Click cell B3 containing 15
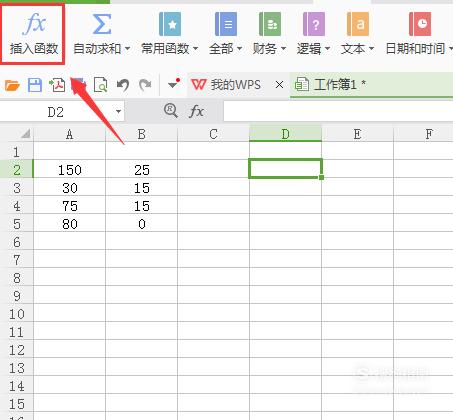453x420 pixels. pos(141,188)
